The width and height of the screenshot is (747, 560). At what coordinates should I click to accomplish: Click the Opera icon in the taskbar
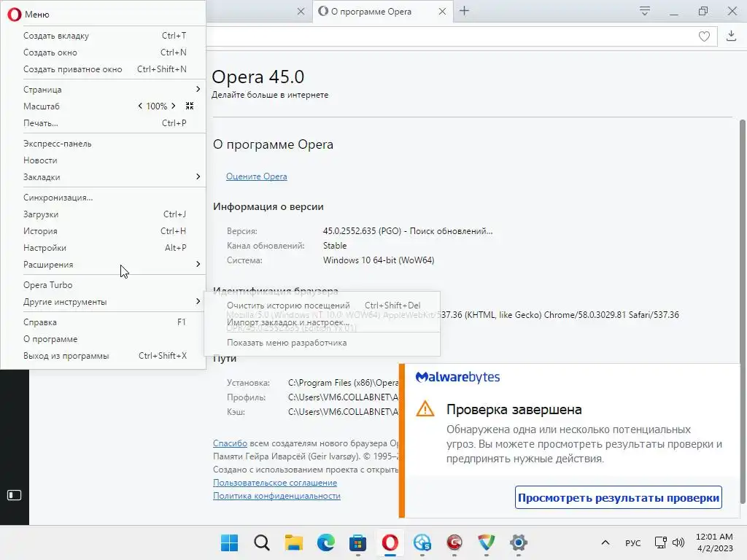pyautogui.click(x=390, y=542)
